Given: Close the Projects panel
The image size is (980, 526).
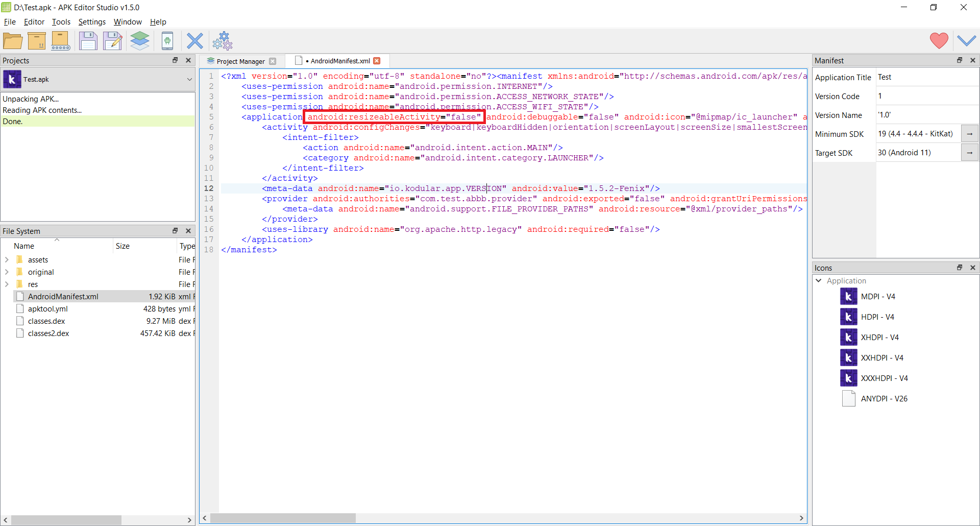Looking at the screenshot, I should (188, 60).
